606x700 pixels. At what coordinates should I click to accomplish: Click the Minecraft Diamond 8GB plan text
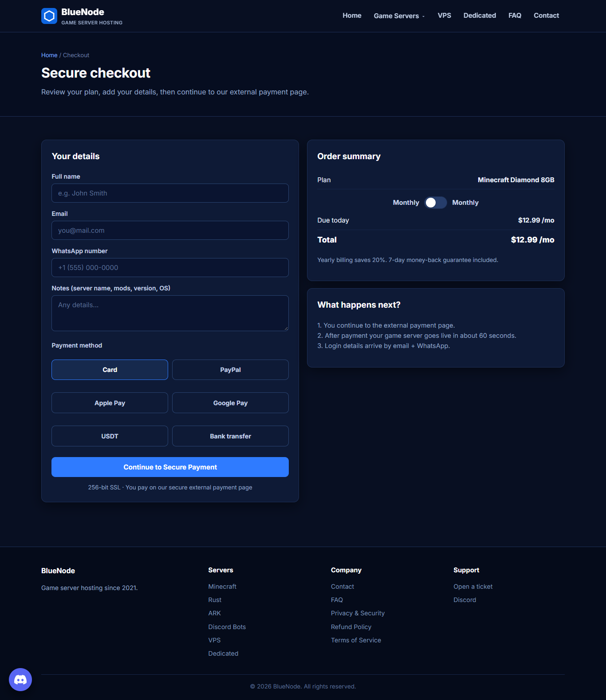pyautogui.click(x=516, y=180)
